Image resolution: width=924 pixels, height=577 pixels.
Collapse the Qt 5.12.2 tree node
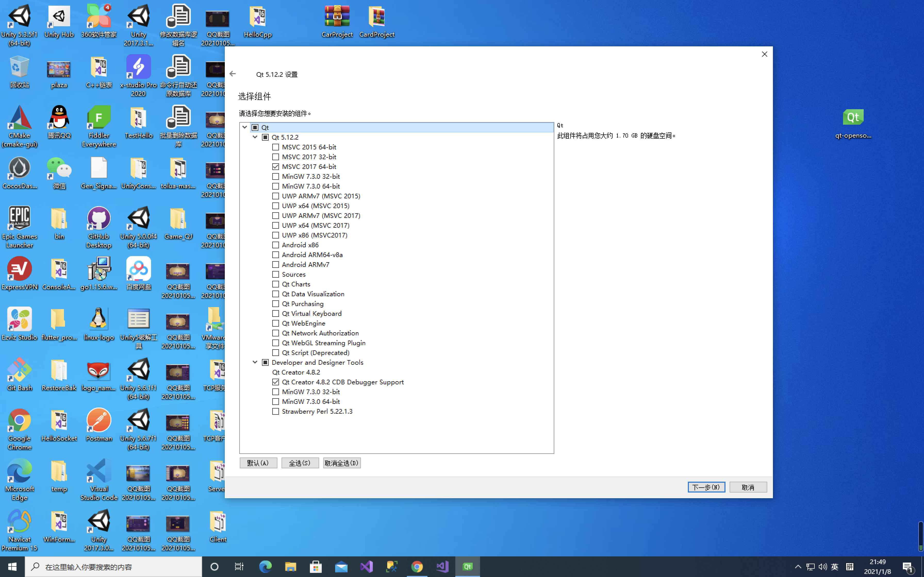(255, 137)
